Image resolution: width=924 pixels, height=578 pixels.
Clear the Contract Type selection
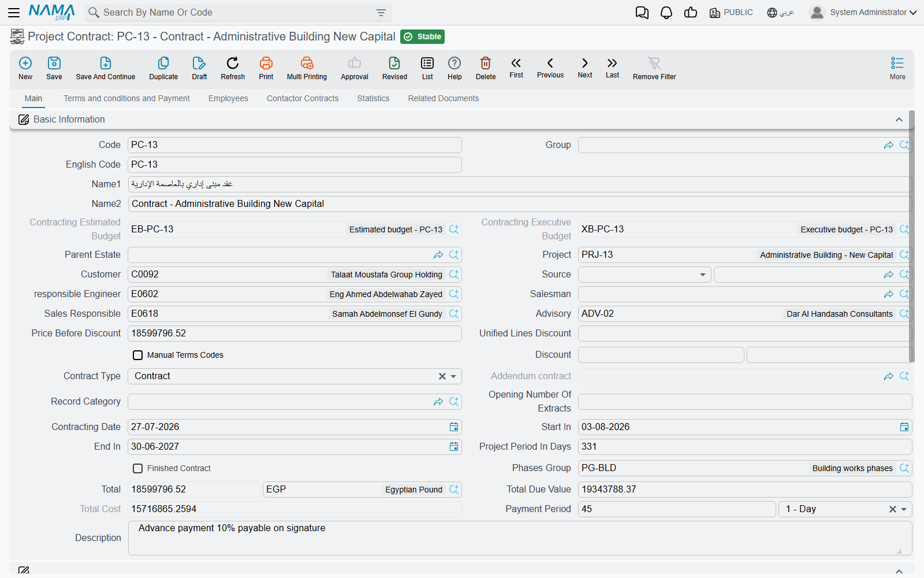442,376
